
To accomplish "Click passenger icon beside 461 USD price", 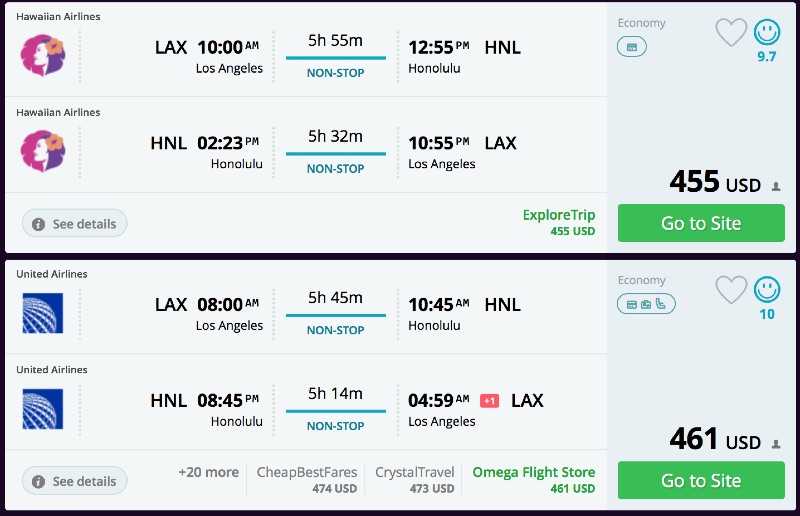I will 775,443.
